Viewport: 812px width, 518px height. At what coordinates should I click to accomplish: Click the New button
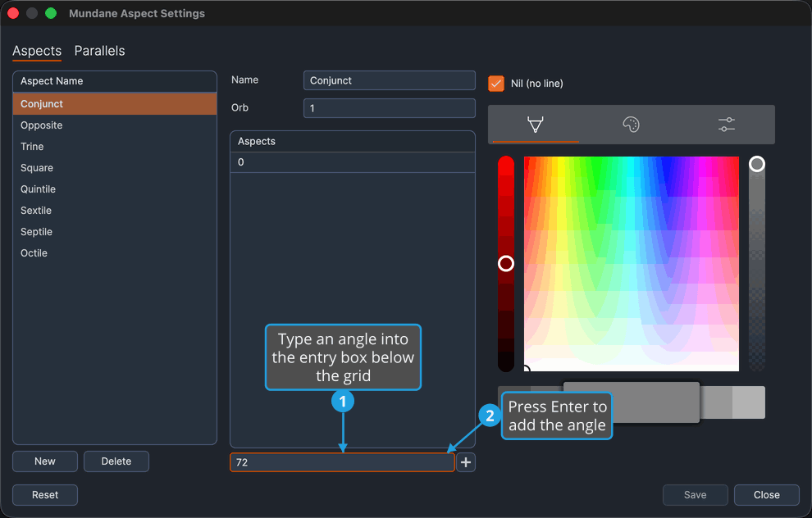(45, 461)
